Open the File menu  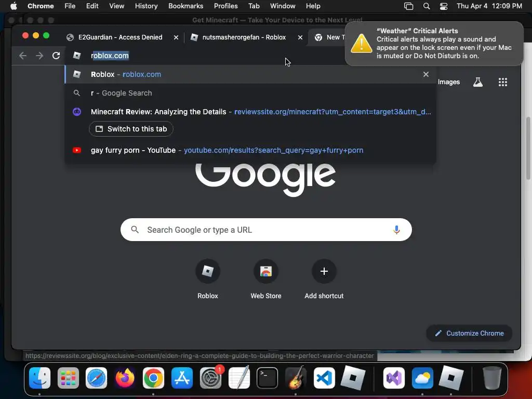pos(70,6)
